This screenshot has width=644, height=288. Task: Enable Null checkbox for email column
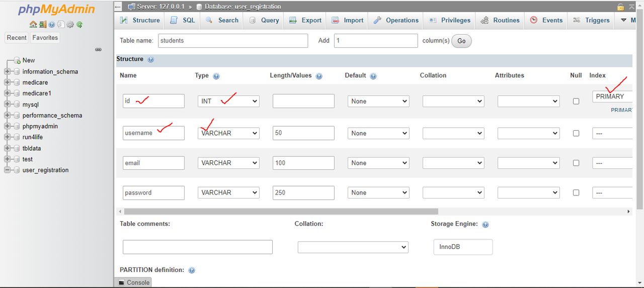[x=576, y=163]
